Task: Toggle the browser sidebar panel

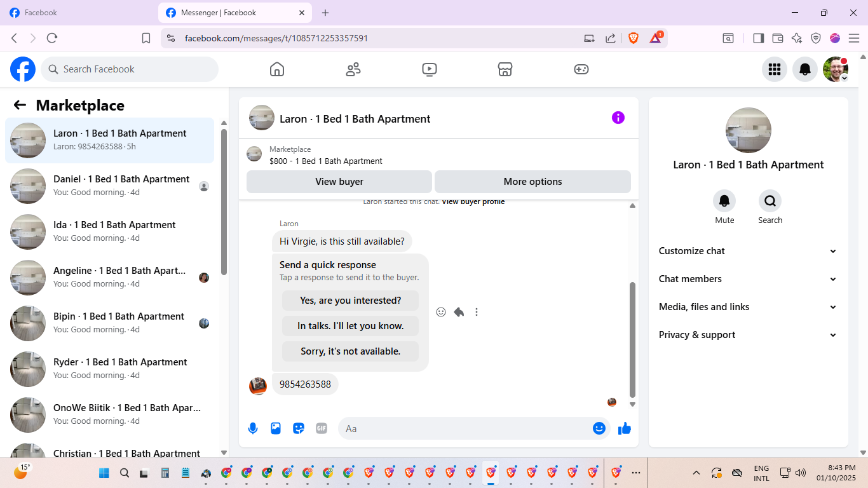Action: pyautogui.click(x=758, y=38)
